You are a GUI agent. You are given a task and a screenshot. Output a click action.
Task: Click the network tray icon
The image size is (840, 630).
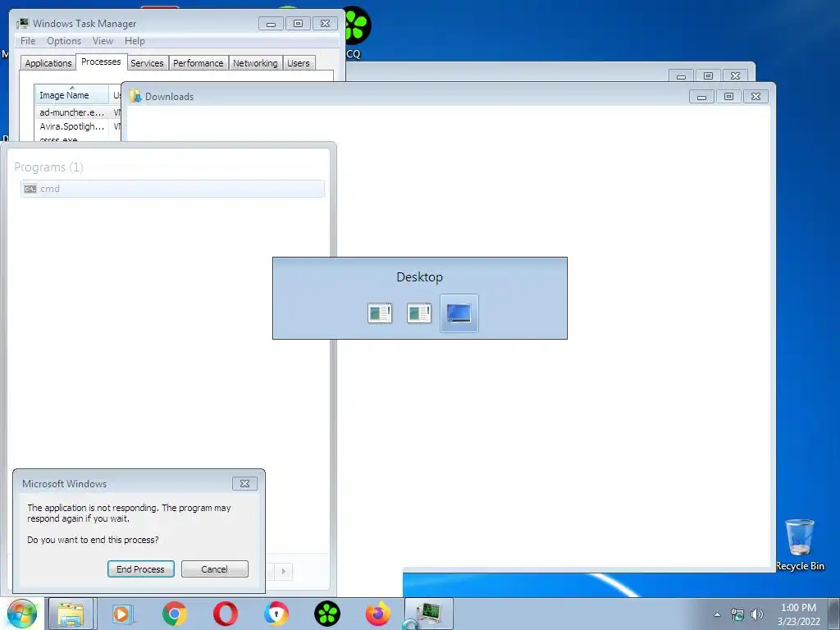(x=737, y=615)
